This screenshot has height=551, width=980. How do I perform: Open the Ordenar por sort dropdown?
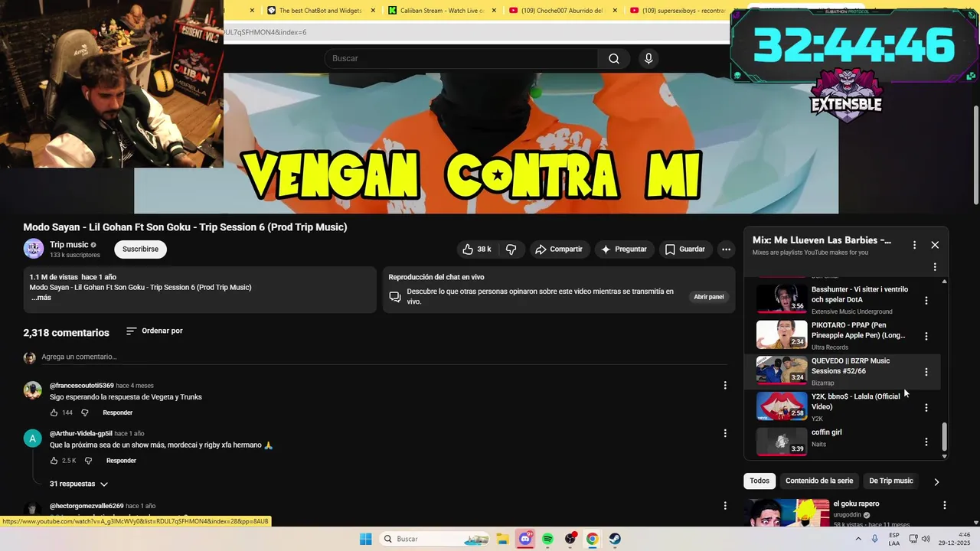(x=155, y=331)
